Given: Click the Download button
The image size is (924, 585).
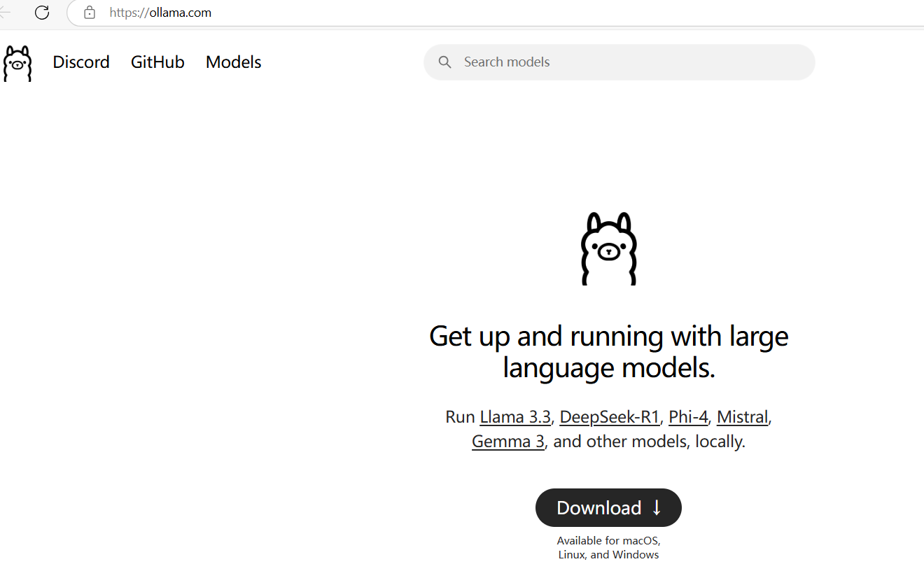Looking at the screenshot, I should pyautogui.click(x=608, y=508).
